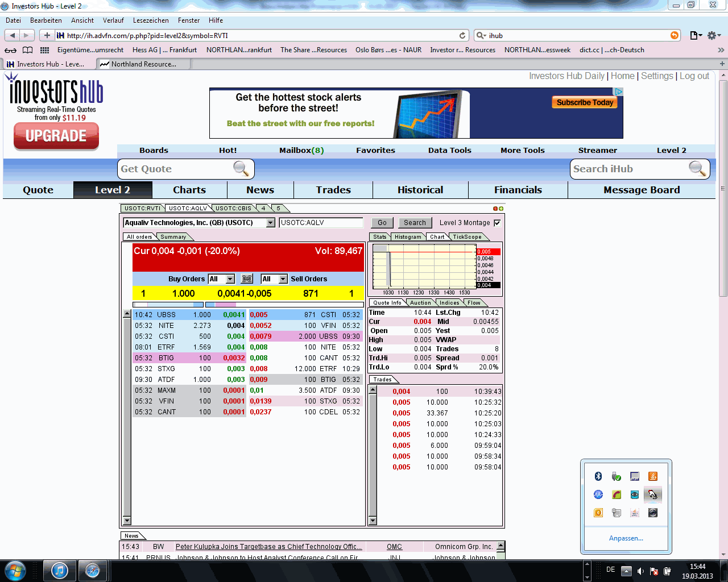This screenshot has height=582, width=728.
Task: Click the eye icon in tray popup
Action: (635, 494)
